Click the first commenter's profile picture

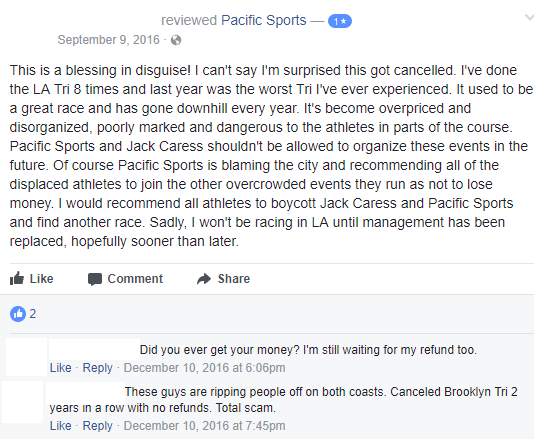(27, 357)
